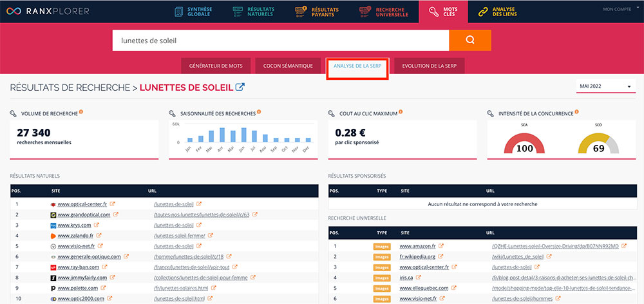Click the 27 340 search volume value
The image size is (644, 304).
[x=33, y=133]
